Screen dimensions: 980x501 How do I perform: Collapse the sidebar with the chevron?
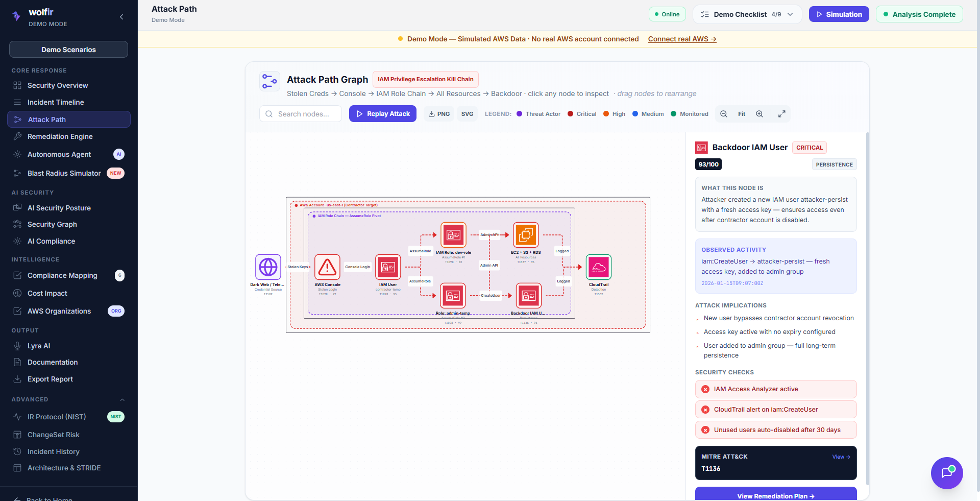(x=121, y=17)
